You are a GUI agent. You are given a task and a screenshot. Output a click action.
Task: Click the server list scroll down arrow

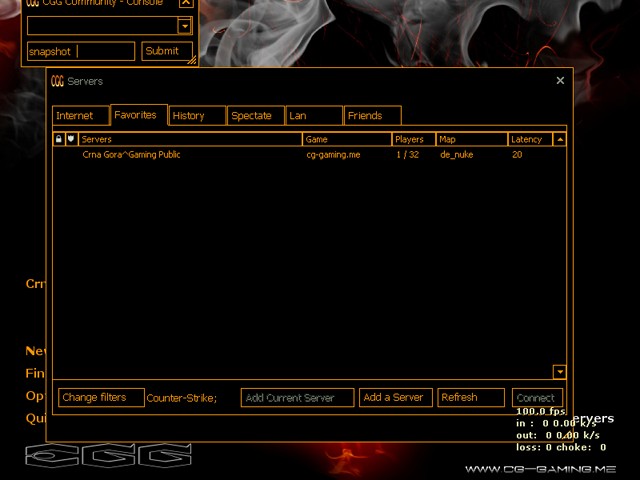(560, 372)
